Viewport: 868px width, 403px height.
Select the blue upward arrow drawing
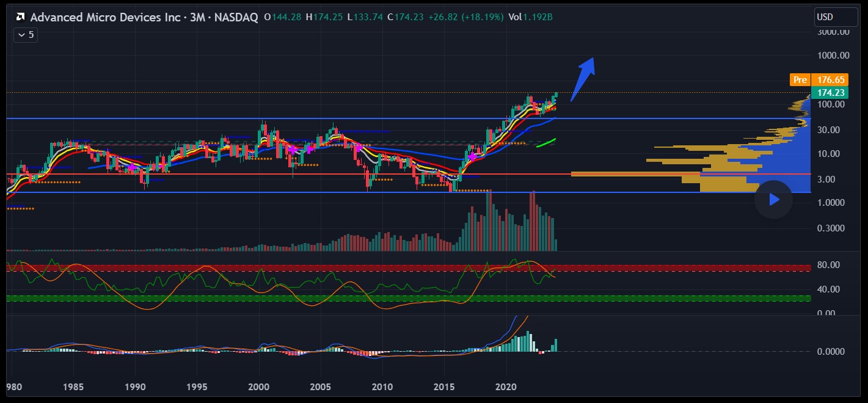[x=582, y=78]
